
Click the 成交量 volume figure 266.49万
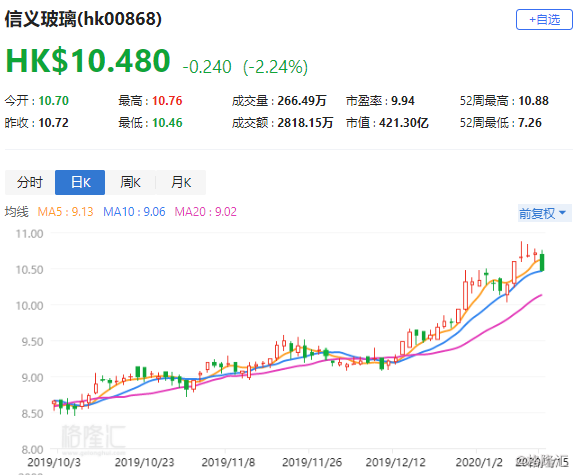click(x=302, y=101)
